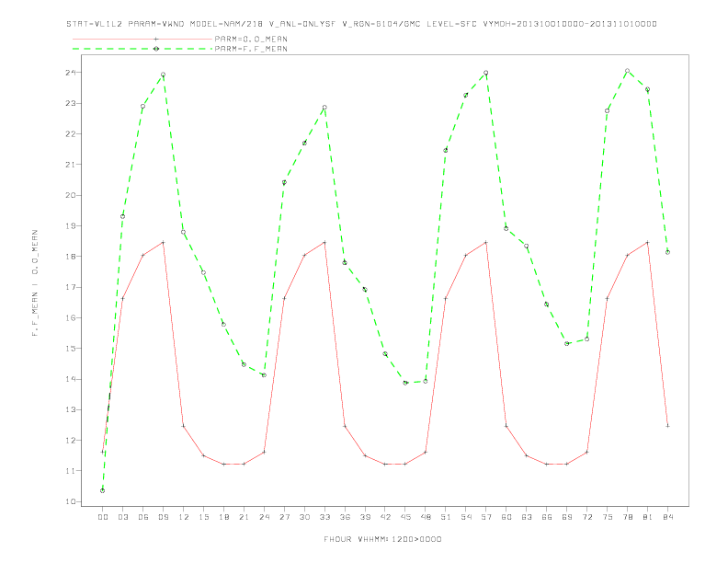Click the green forecast final point at hour 84
The width and height of the screenshot is (728, 563).
pos(667,252)
